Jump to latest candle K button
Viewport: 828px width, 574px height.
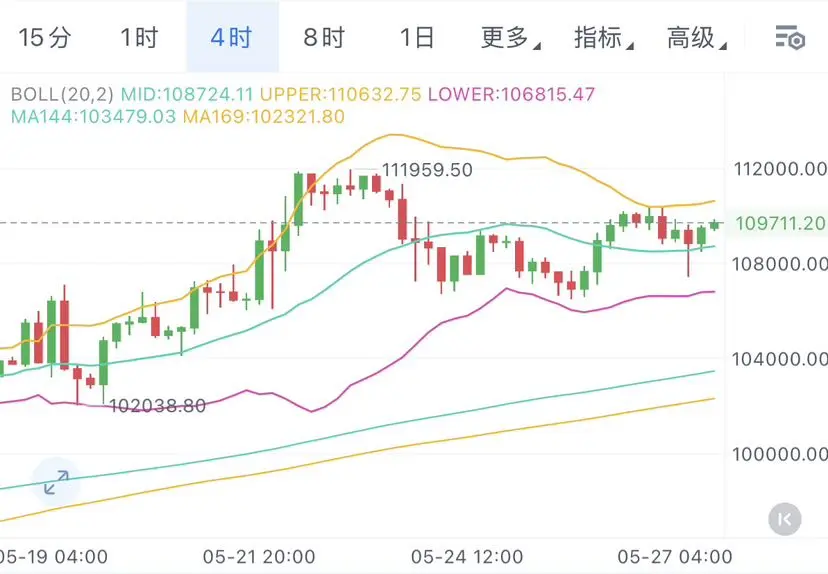[785, 519]
